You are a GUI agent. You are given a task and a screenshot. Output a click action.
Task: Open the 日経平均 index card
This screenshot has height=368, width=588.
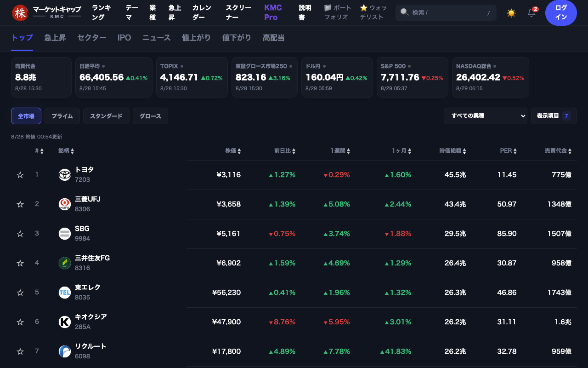114,77
